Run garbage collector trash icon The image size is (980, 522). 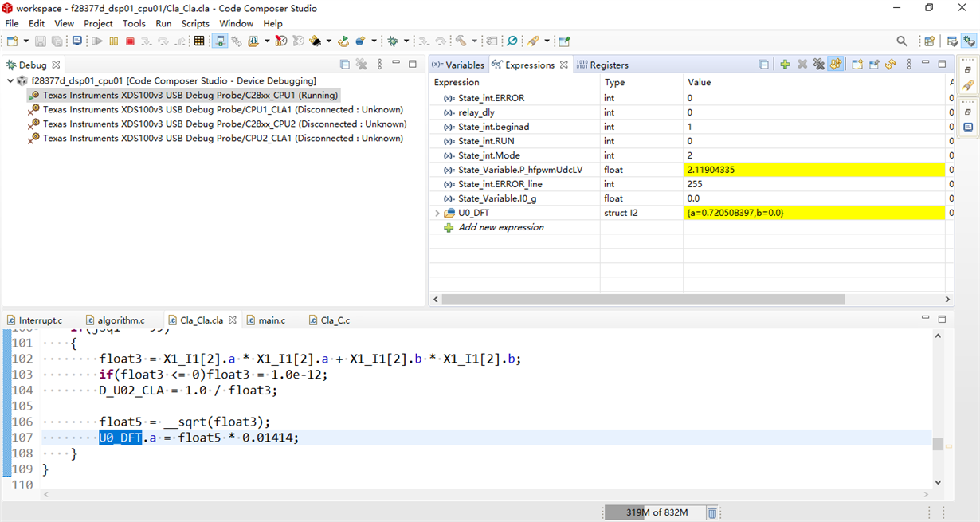pyautogui.click(x=712, y=512)
